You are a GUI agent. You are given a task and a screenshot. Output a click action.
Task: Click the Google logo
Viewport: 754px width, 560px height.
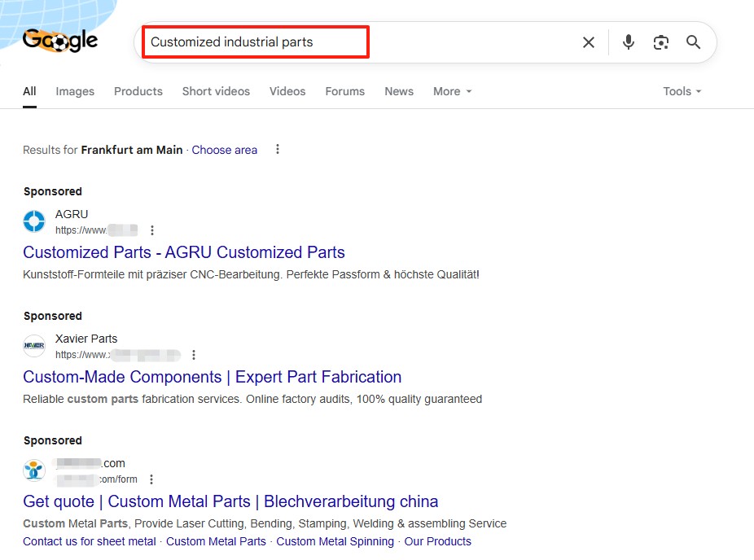click(60, 41)
